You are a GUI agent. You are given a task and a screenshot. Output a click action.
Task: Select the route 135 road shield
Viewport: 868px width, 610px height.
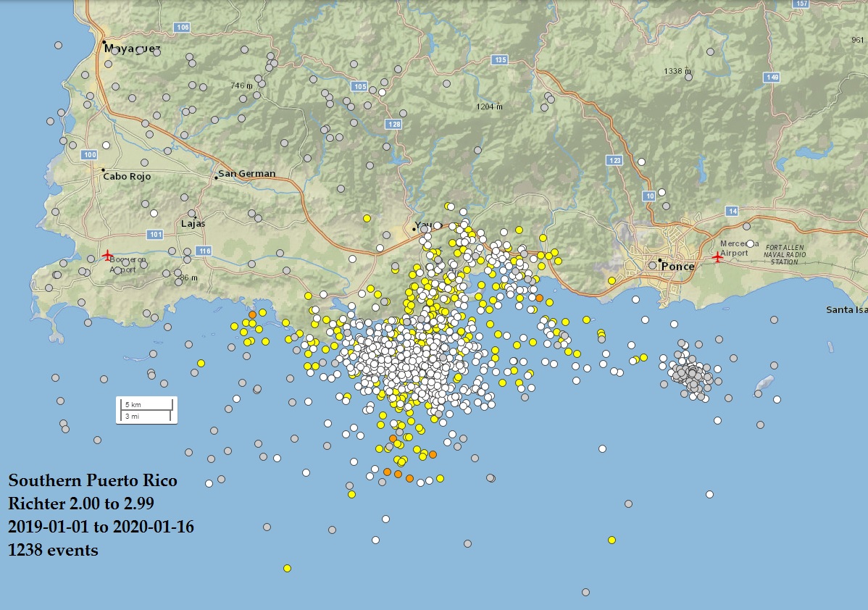498,59
